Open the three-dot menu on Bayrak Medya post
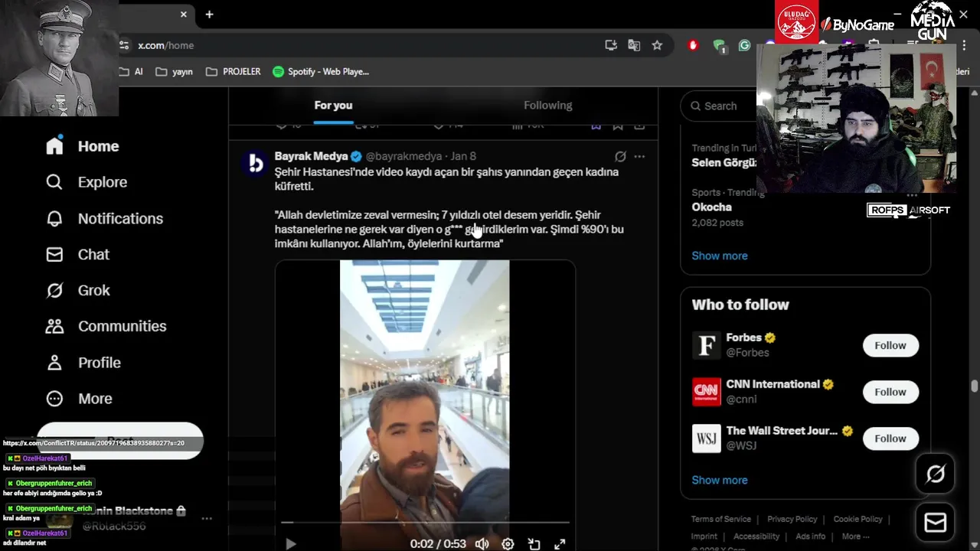Screen dimensions: 980x551 (x=639, y=156)
